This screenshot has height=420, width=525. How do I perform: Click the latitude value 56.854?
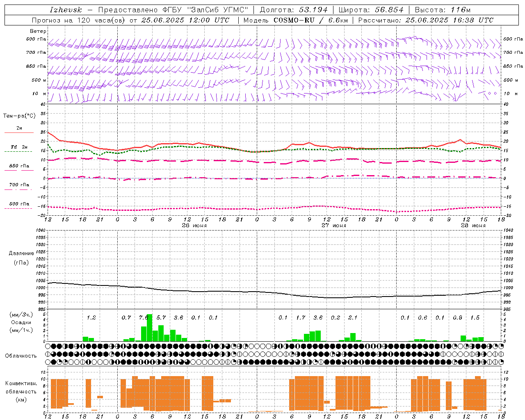(x=389, y=10)
